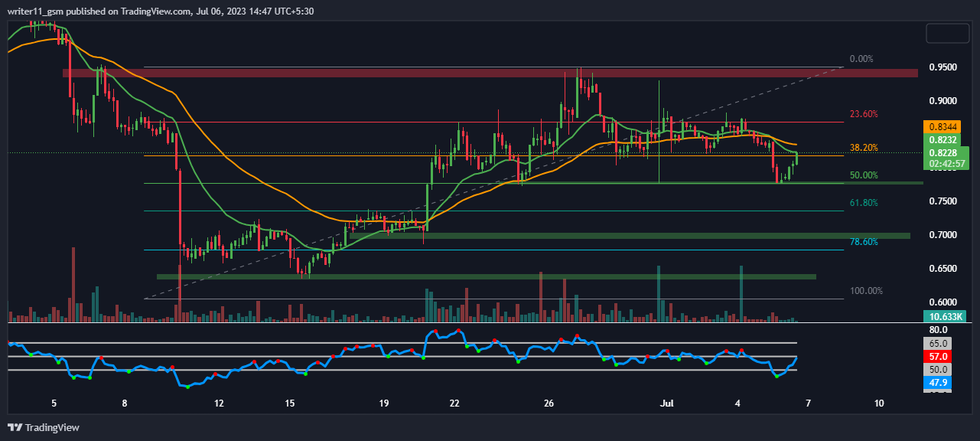Click the publisher header text writer11_gsm
This screenshot has height=441, width=980.
click(33, 11)
